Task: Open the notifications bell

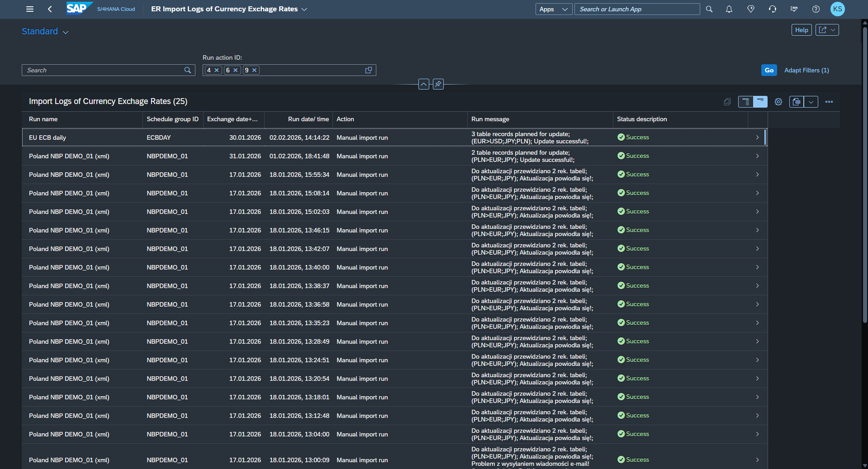Action: [x=729, y=9]
